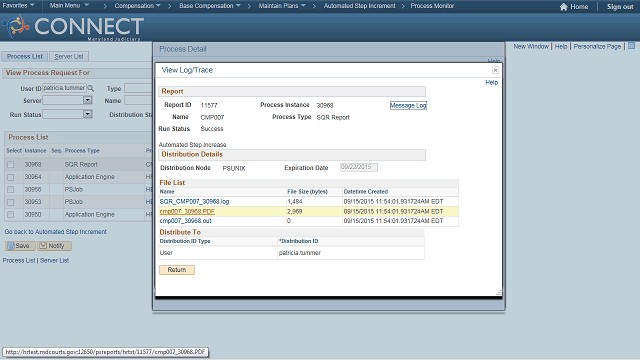Click the User ID input field
The height and width of the screenshot is (360, 640).
click(x=64, y=88)
